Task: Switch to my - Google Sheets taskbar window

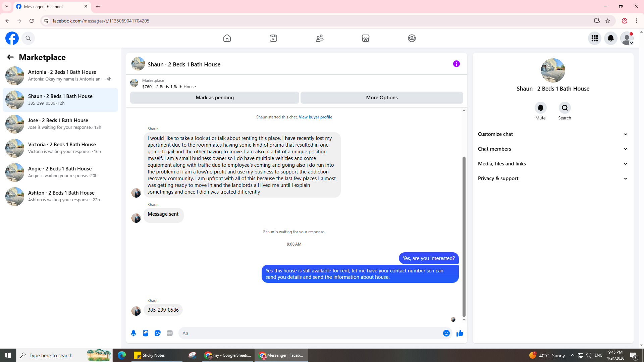Action: tap(228, 355)
